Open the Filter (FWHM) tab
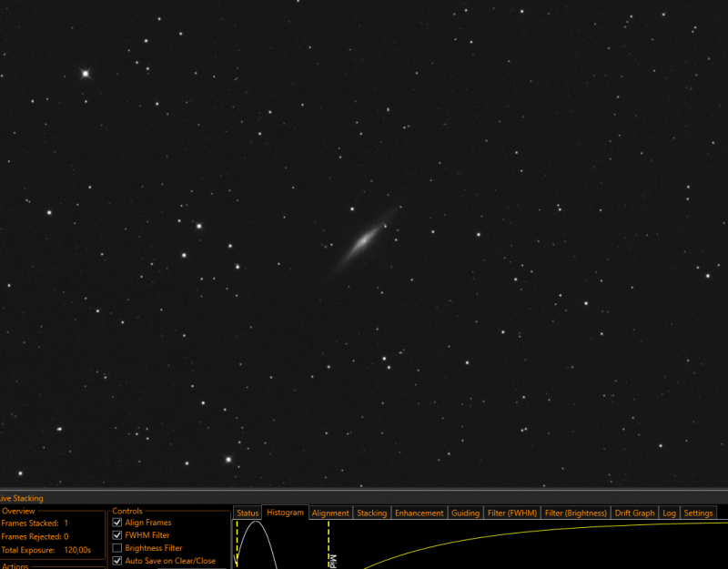Image resolution: width=728 pixels, height=569 pixels. [x=512, y=513]
